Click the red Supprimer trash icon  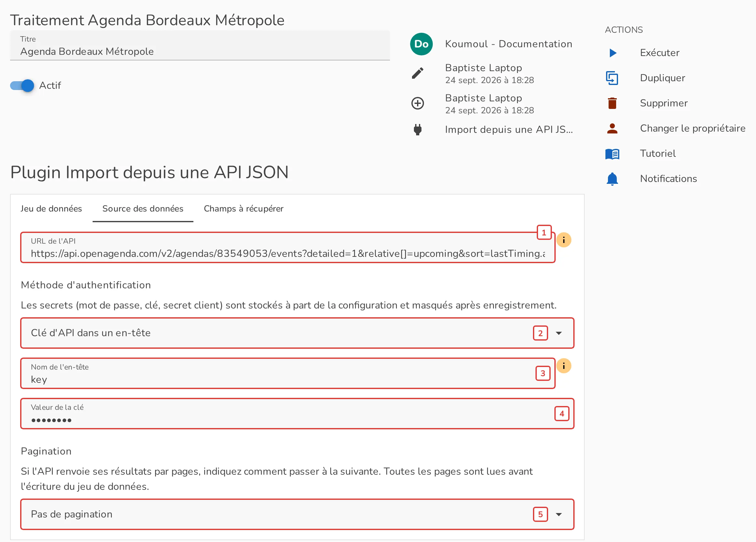[x=612, y=103]
